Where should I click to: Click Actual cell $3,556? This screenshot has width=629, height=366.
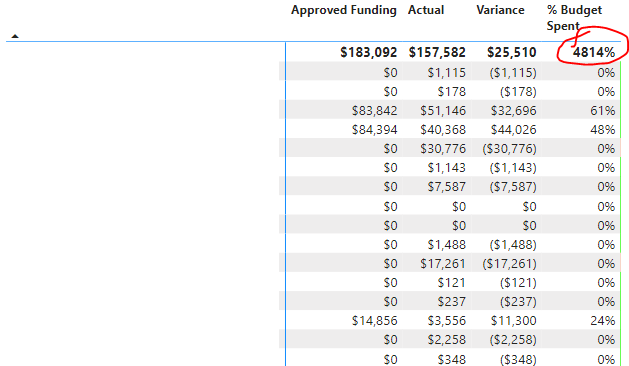[x=446, y=320]
